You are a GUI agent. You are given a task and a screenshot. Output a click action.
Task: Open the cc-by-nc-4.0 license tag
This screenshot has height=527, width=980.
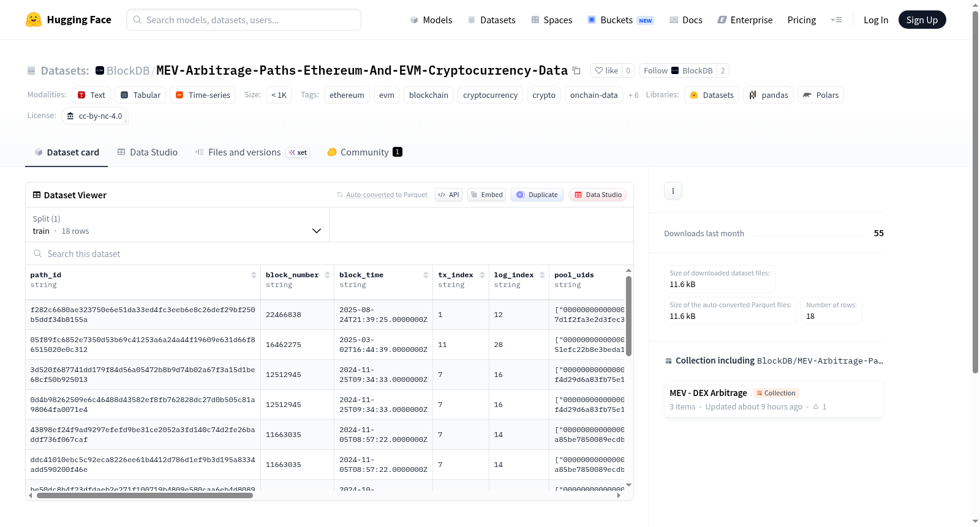[x=95, y=116]
